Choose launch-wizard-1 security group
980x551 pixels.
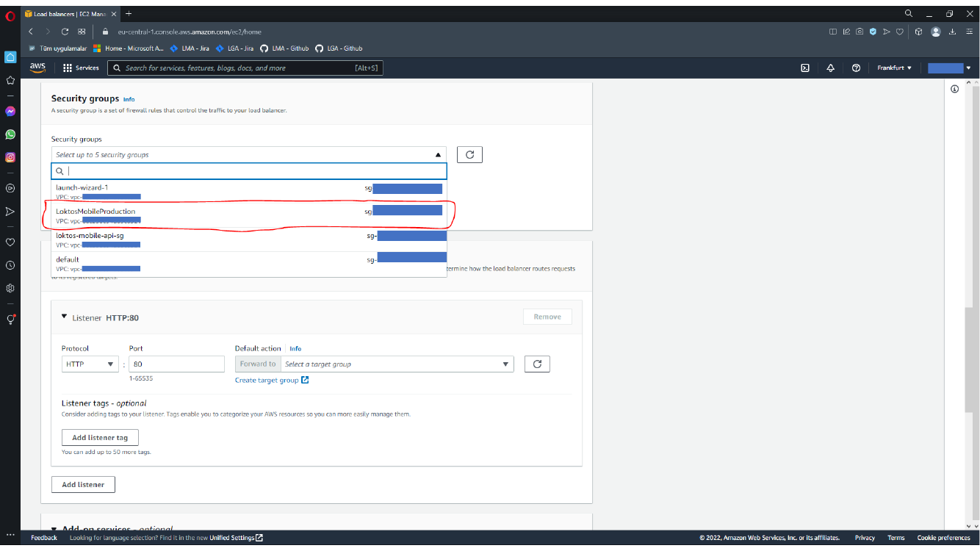tap(249, 192)
